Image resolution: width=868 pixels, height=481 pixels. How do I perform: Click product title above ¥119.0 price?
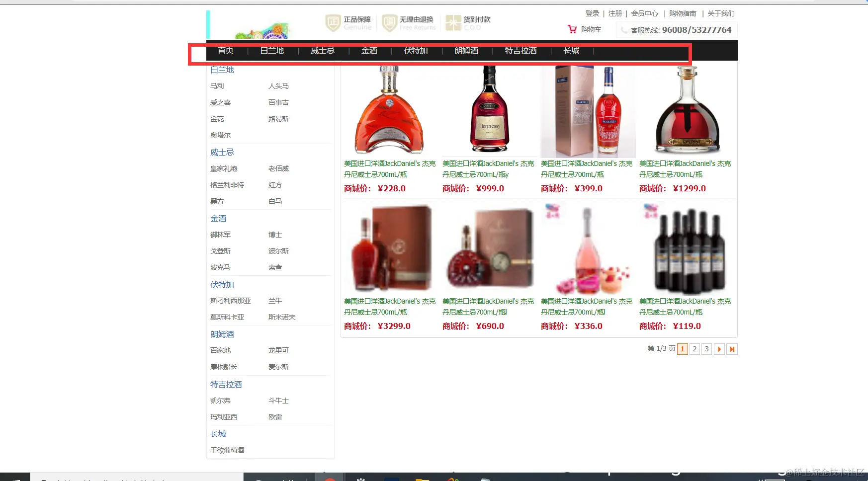point(685,307)
